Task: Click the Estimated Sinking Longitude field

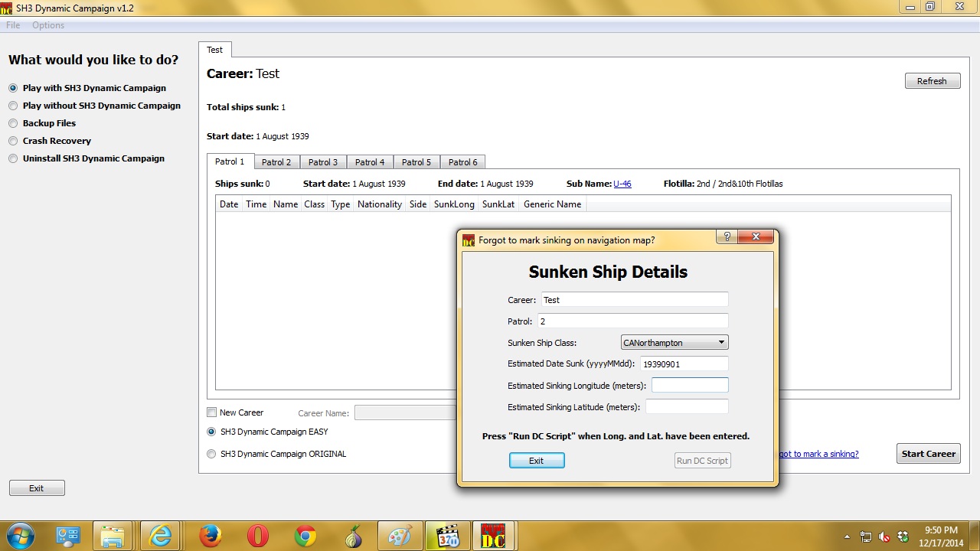Action: click(x=690, y=385)
